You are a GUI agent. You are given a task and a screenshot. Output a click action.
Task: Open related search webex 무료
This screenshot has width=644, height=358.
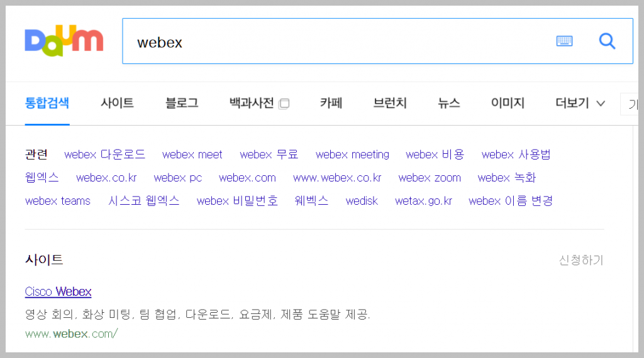coord(269,155)
